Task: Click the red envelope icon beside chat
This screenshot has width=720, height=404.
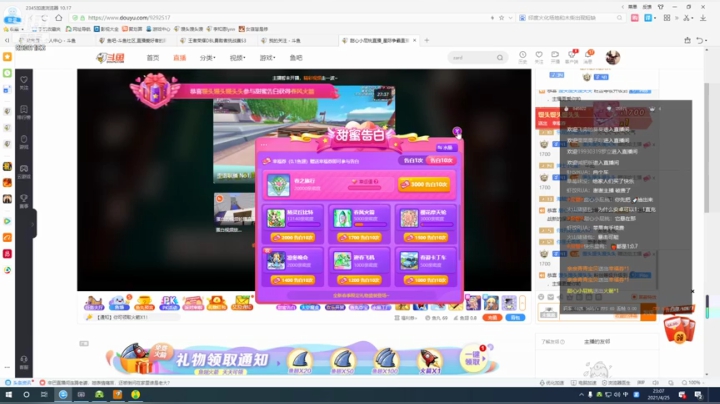Action: pos(679,330)
